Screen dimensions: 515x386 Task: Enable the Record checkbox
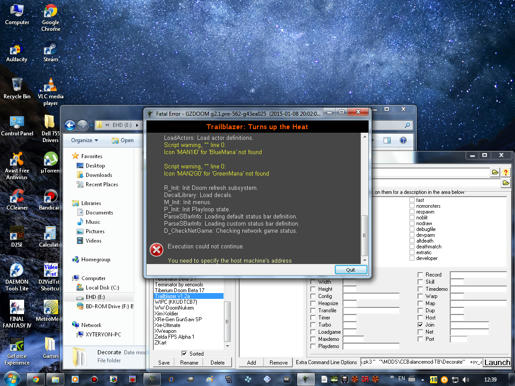pos(420,275)
